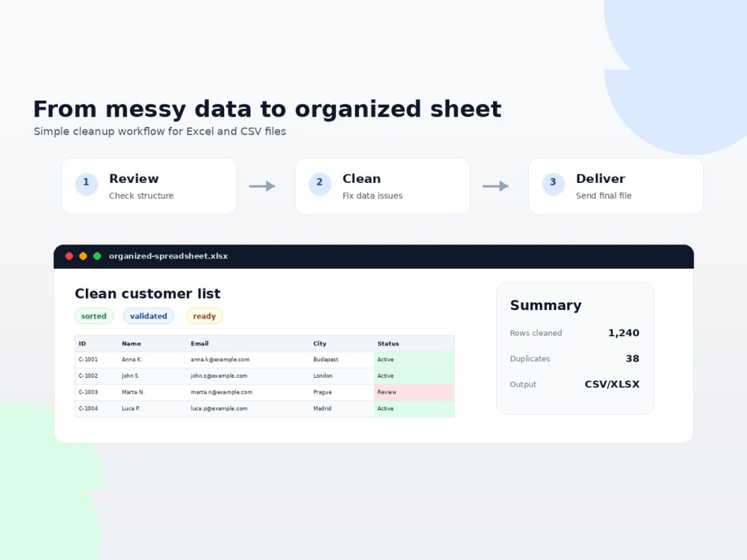
Task: Select the Prague city cell
Action: (341, 393)
